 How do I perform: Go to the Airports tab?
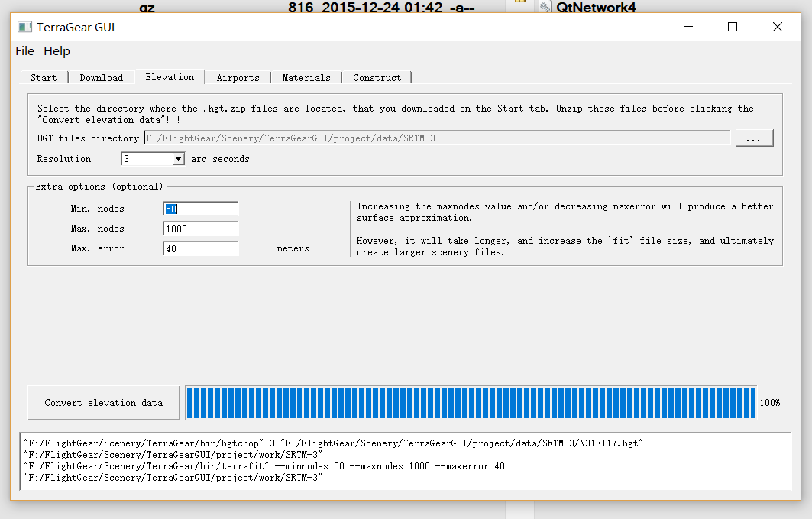238,78
